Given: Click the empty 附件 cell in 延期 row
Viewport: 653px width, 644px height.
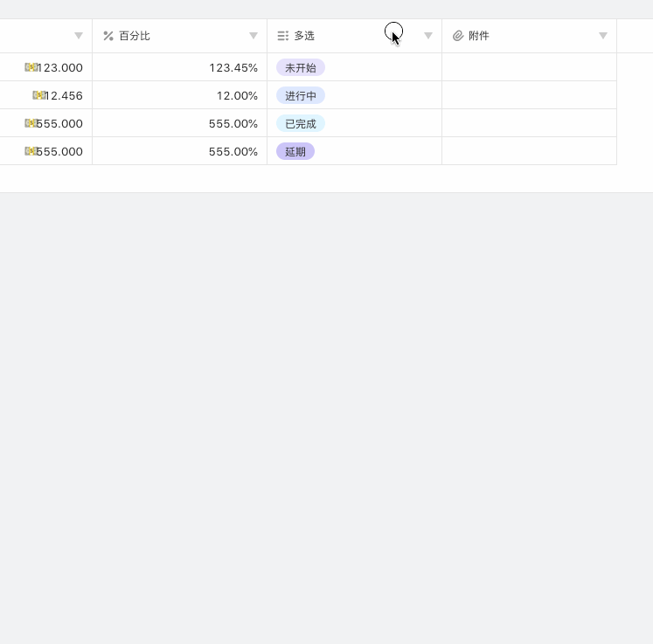Looking at the screenshot, I should pyautogui.click(x=530, y=150).
